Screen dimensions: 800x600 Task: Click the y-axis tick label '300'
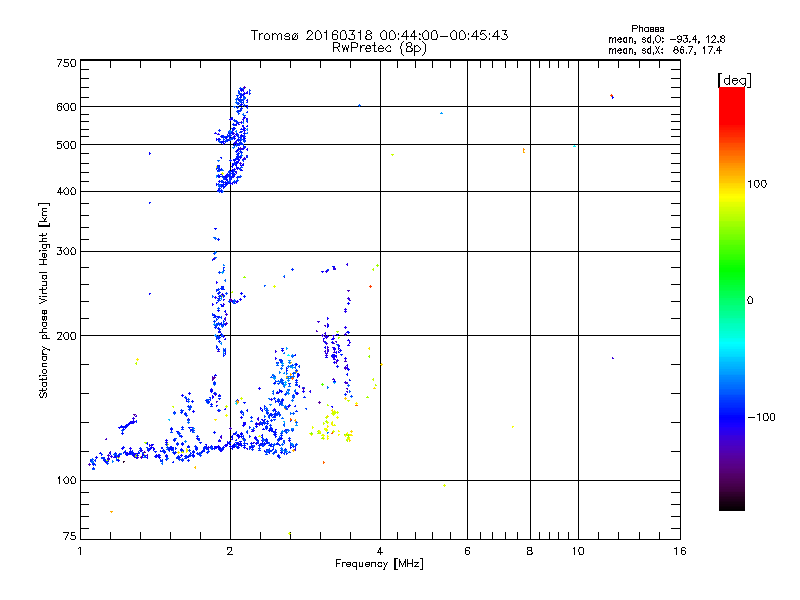66,252
